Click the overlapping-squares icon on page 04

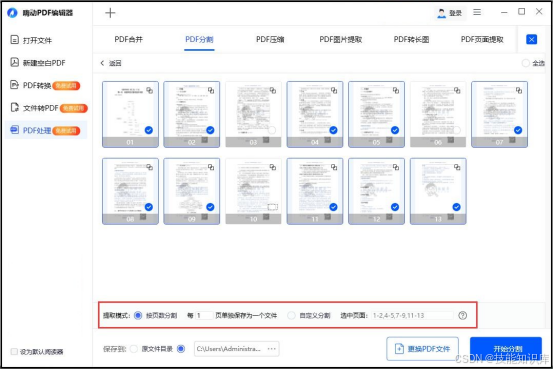(x=334, y=90)
